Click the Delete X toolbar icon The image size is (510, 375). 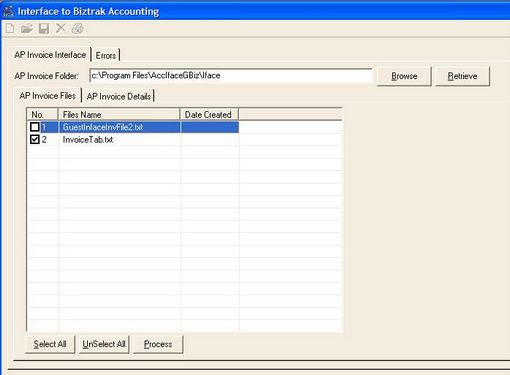tap(60, 28)
